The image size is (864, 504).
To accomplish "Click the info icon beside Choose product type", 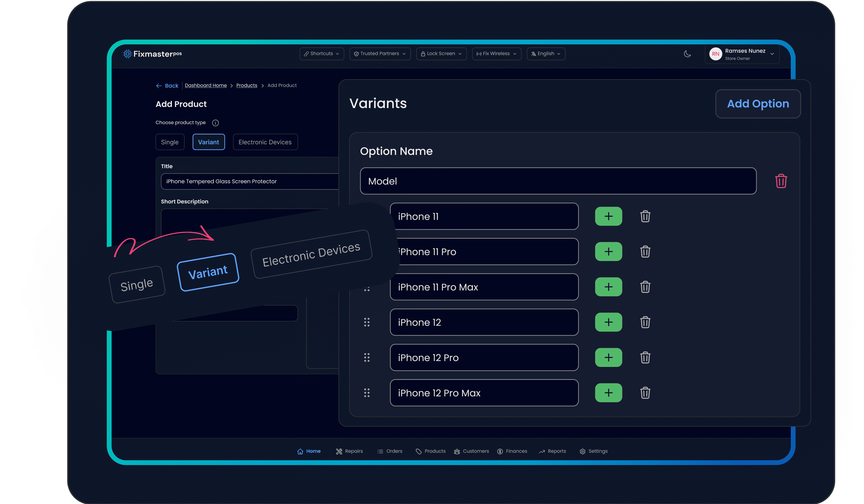I will pos(215,123).
